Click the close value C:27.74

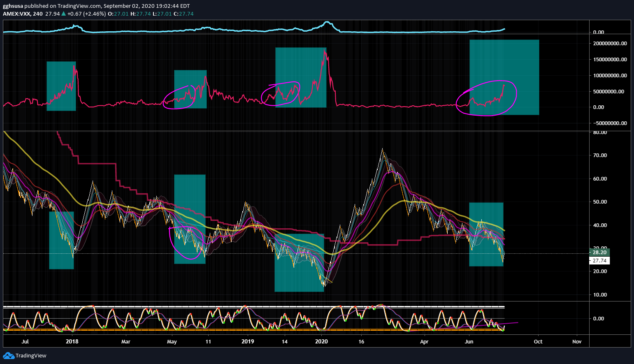pyautogui.click(x=183, y=14)
